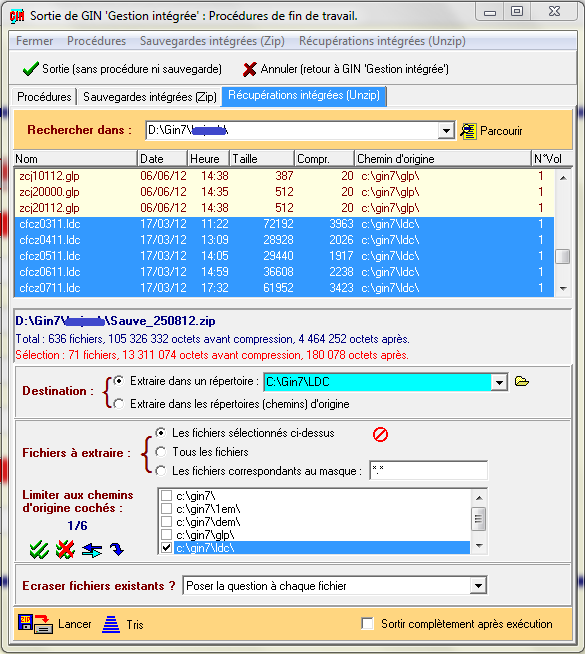
Task: Check the c:\gin7\ path checkbox
Action: point(166,496)
